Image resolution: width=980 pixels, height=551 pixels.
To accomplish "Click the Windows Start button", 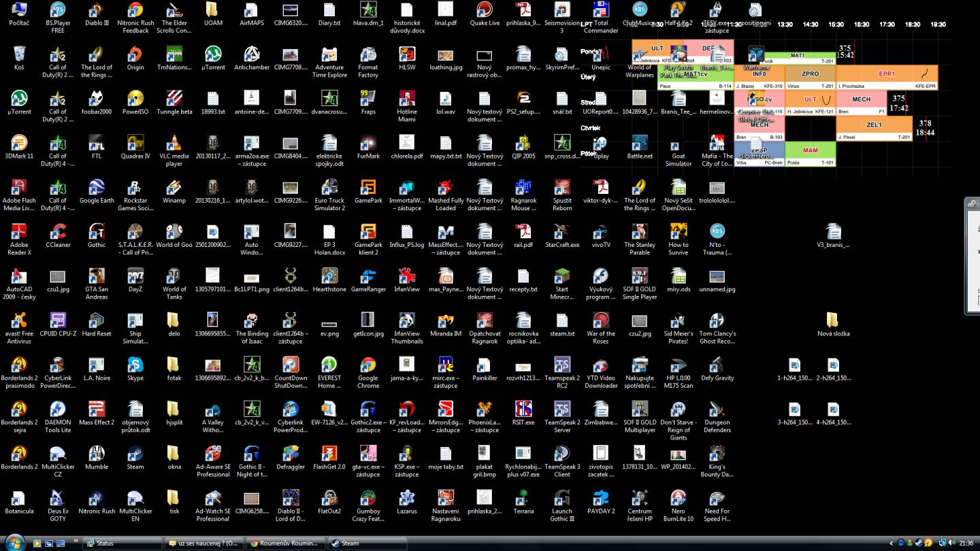I will click(15, 542).
